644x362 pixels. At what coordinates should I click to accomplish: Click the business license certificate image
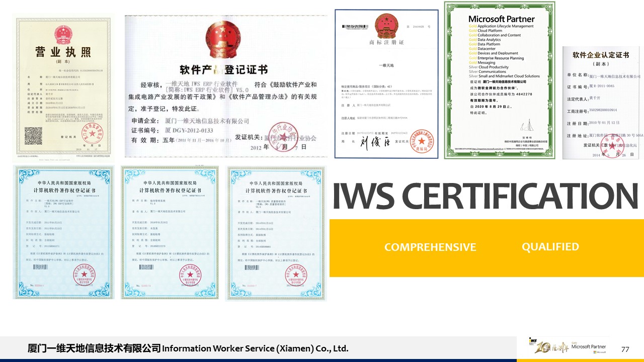point(63,88)
